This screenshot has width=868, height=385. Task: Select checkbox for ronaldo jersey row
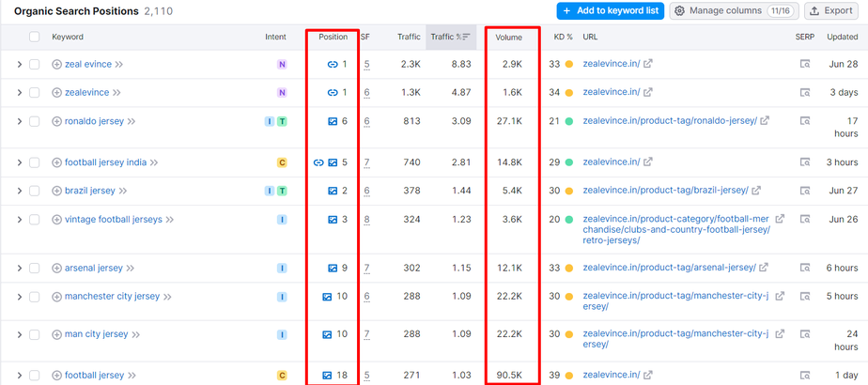point(35,121)
